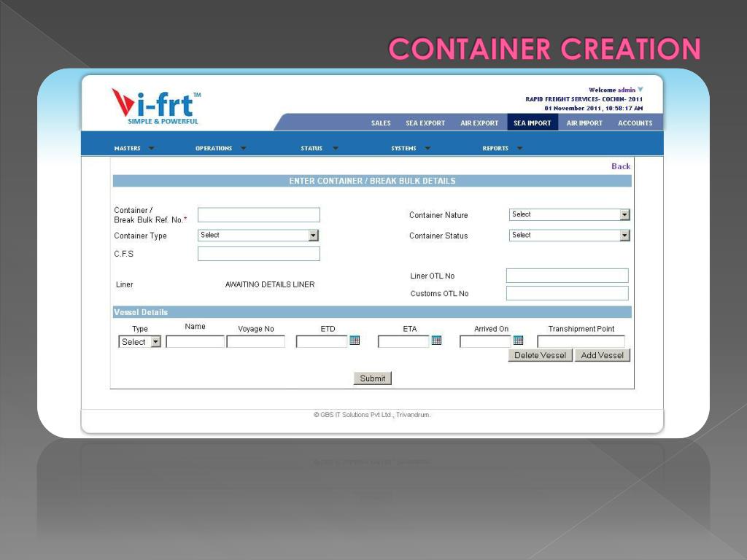The width and height of the screenshot is (747, 560).
Task: Open the Arrived On calendar picker icon
Action: pyautogui.click(x=519, y=340)
